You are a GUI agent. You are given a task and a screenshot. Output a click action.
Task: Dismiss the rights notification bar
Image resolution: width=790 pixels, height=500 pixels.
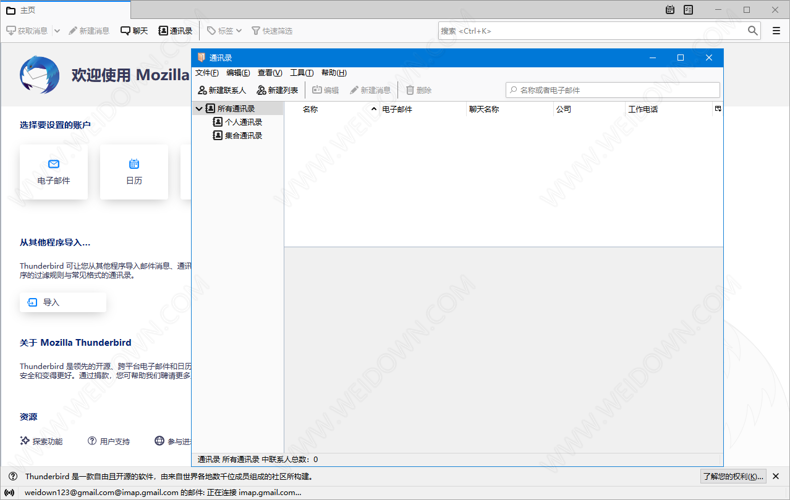point(776,476)
